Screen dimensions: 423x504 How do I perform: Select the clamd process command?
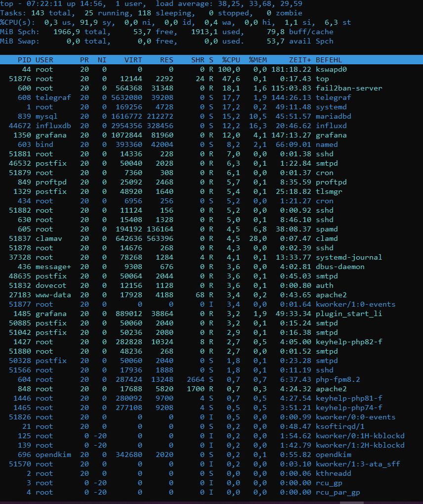point(327,238)
